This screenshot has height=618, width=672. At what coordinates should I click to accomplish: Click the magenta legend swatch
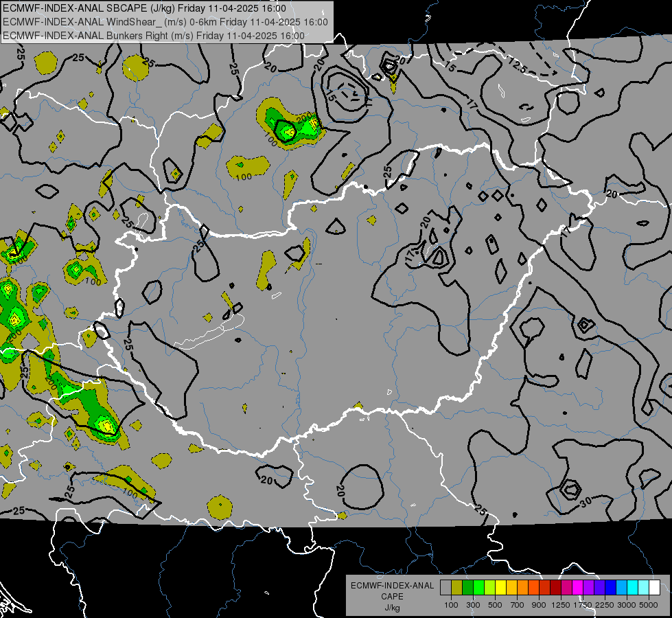tap(578, 588)
